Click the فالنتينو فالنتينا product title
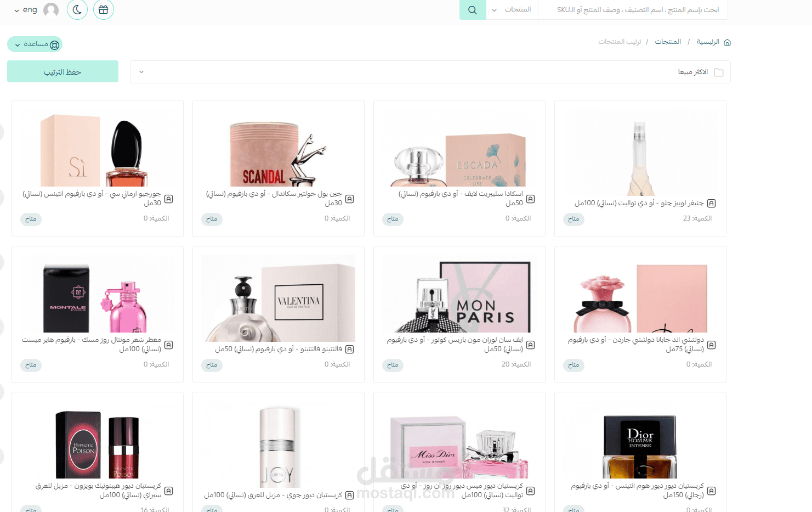This screenshot has height=512, width=812. [x=279, y=349]
